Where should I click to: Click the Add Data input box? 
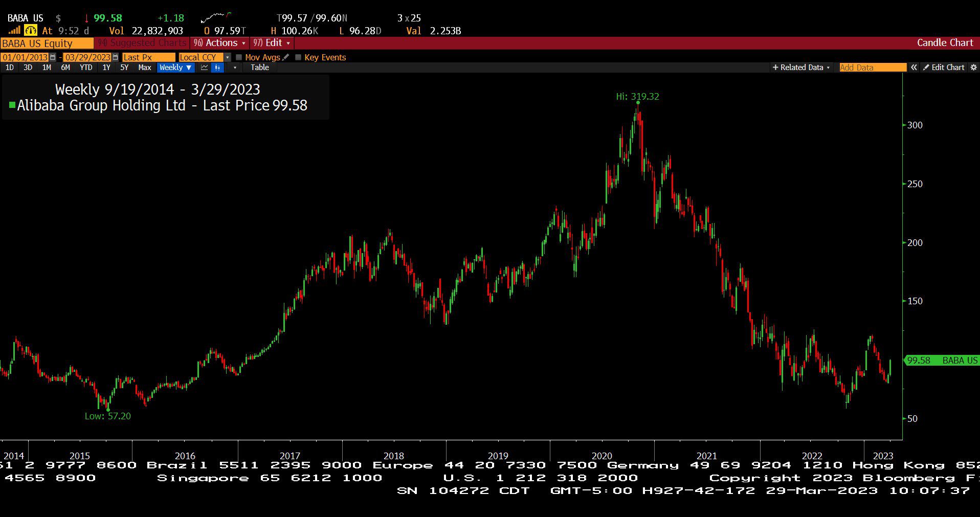873,68
